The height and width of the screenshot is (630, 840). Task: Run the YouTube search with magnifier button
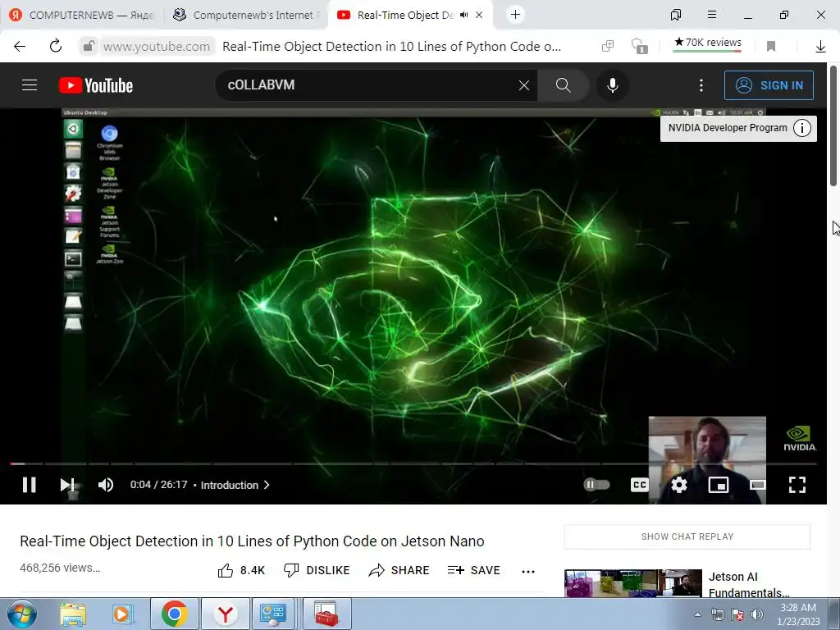(563, 85)
